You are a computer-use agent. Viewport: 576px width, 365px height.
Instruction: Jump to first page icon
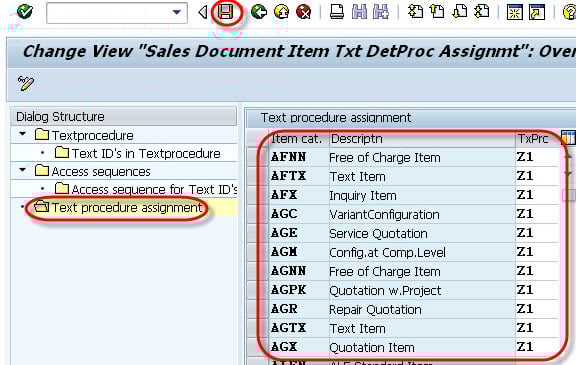pos(415,11)
